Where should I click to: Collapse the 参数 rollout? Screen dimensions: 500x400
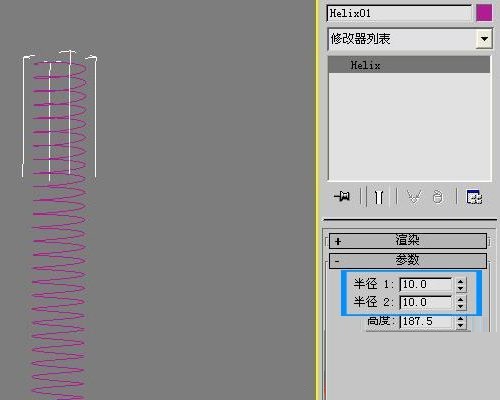point(408,261)
